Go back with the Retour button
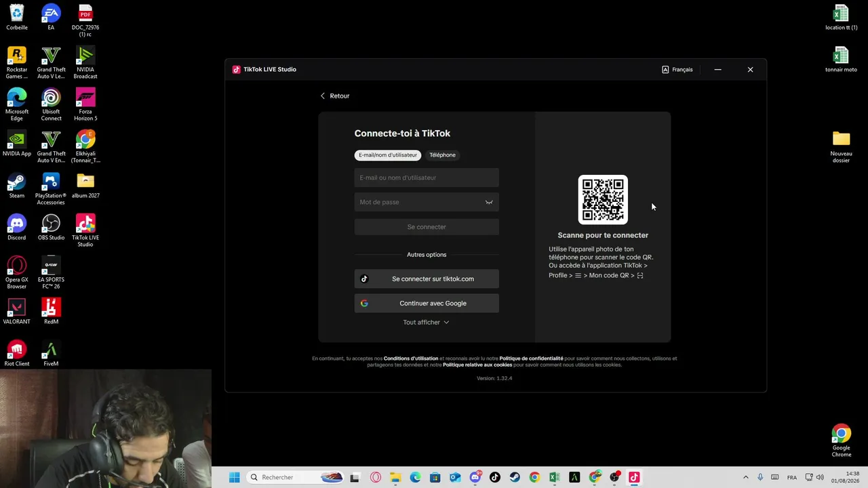Image resolution: width=868 pixels, height=488 pixels. coord(335,96)
